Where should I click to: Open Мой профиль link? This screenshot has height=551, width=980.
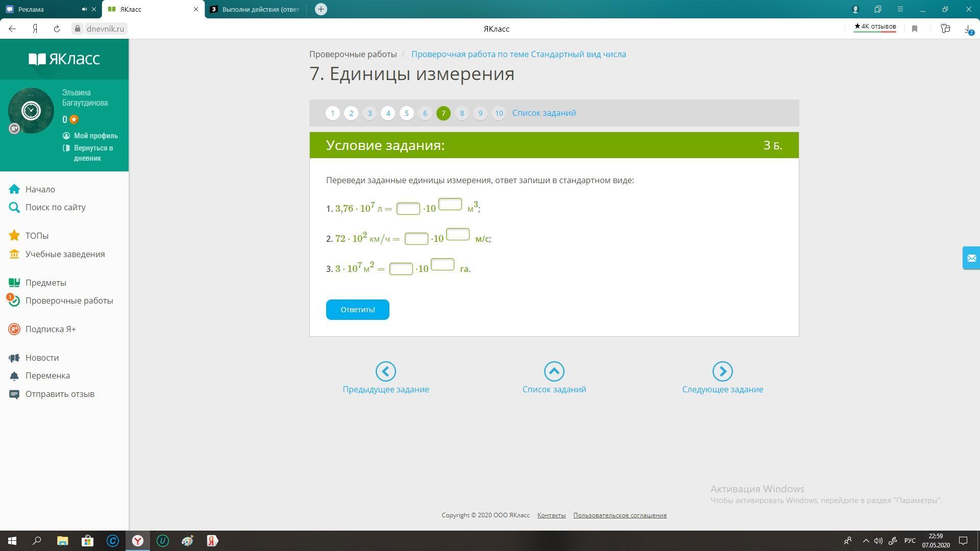(x=95, y=136)
